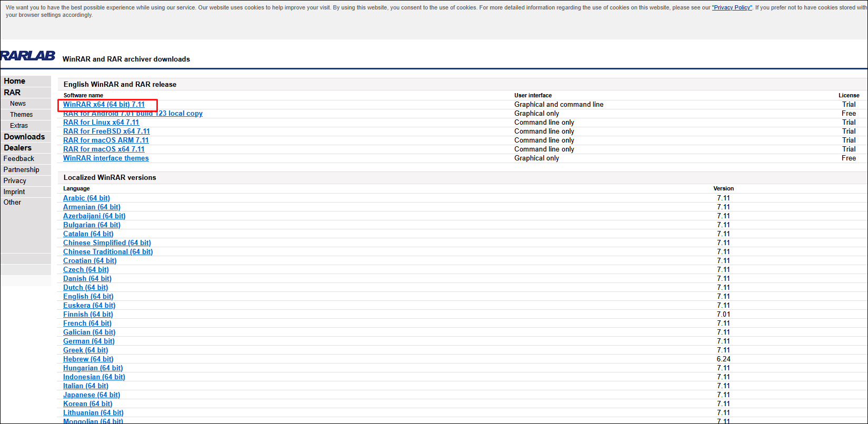The width and height of the screenshot is (868, 424).
Task: Open the Privacy Policy link in cookie notice
Action: coord(732,8)
